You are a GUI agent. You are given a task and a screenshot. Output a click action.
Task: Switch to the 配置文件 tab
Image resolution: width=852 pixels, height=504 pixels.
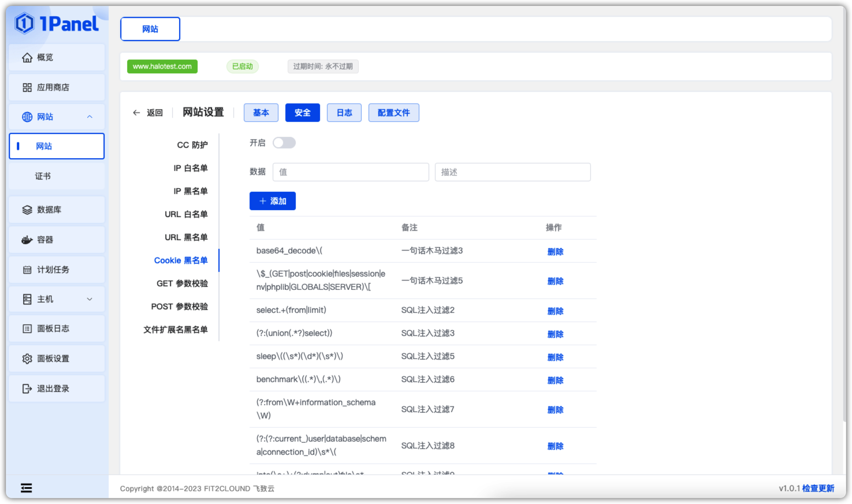(x=393, y=113)
